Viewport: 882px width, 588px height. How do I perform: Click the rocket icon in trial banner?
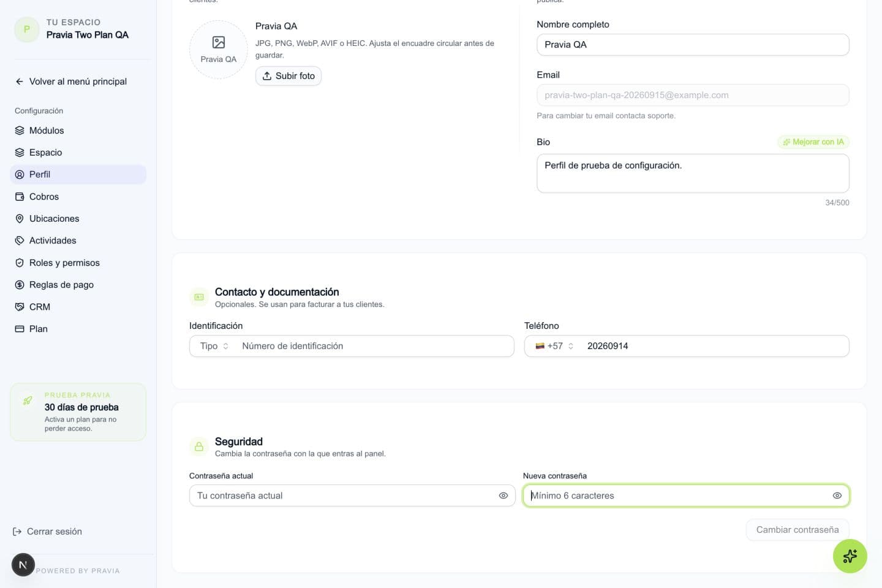(x=28, y=401)
